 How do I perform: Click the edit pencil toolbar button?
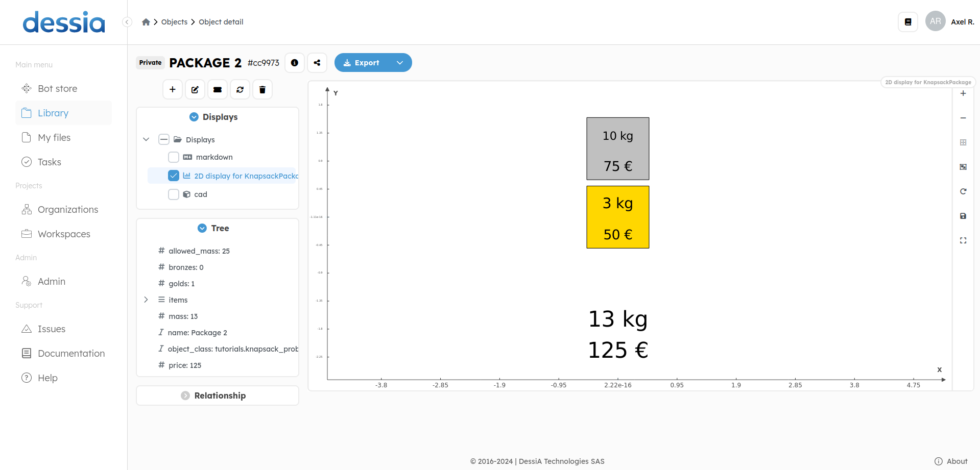coord(195,90)
